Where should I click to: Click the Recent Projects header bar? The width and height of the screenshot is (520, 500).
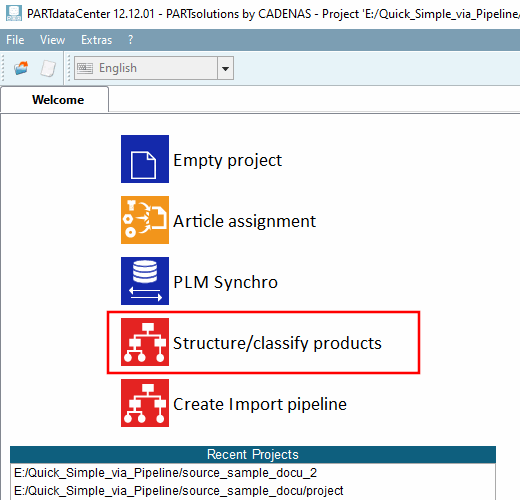pos(253,454)
